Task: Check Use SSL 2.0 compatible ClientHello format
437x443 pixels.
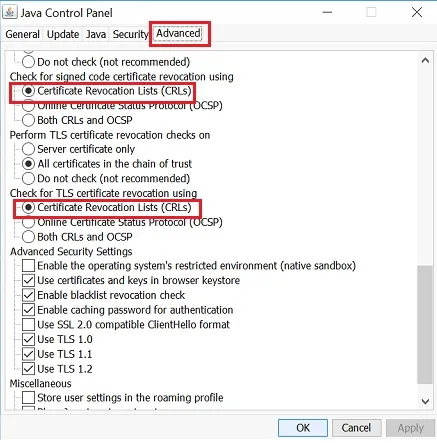Action: (28, 324)
